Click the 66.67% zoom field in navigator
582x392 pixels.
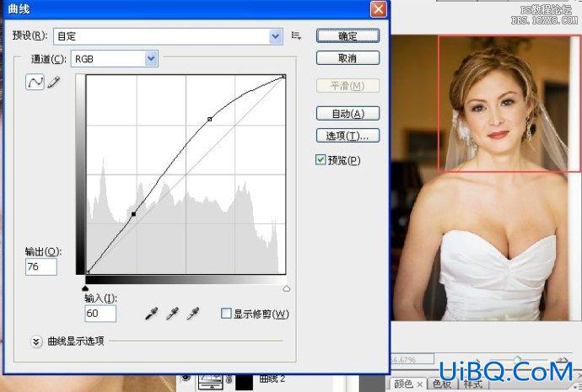point(412,359)
